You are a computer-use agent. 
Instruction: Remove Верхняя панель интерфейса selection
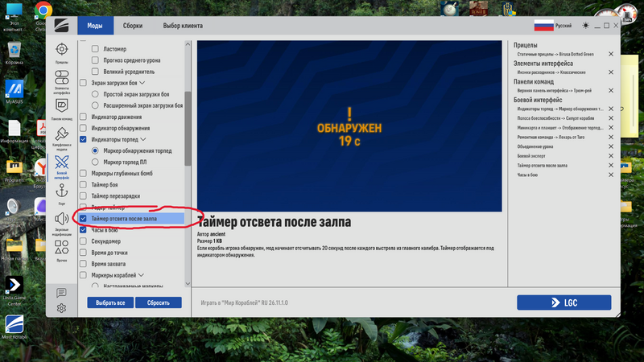coord(611,90)
